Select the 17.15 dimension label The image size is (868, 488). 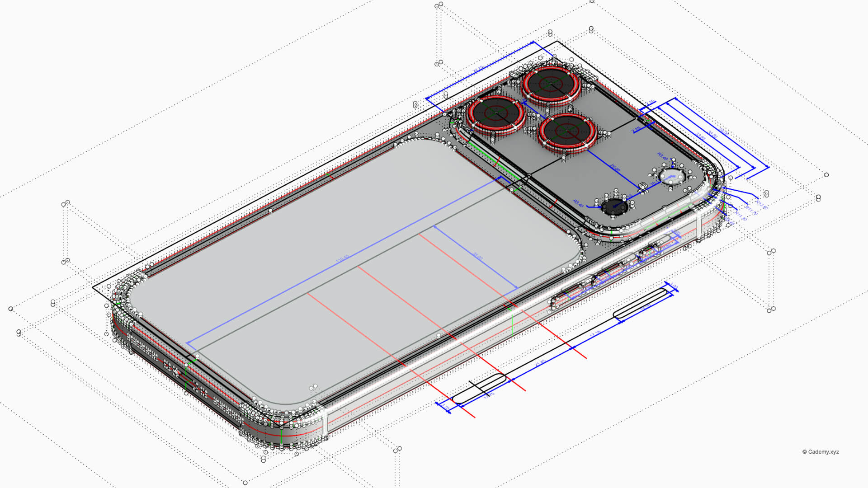(595, 334)
